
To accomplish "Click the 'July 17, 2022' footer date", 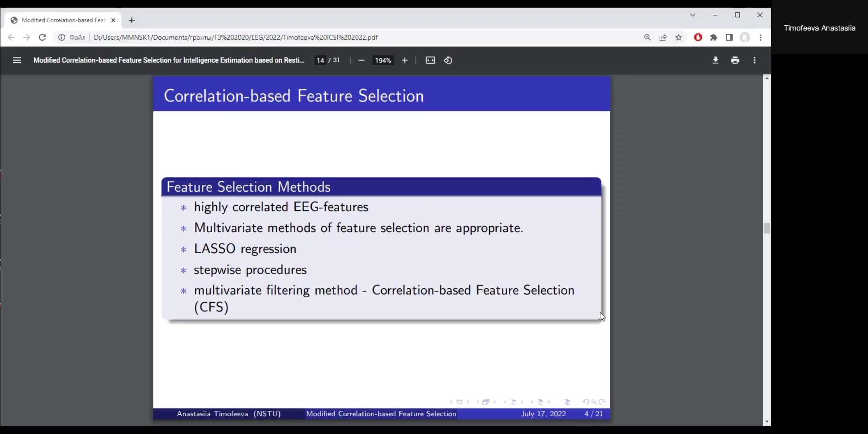I will 543,414.
